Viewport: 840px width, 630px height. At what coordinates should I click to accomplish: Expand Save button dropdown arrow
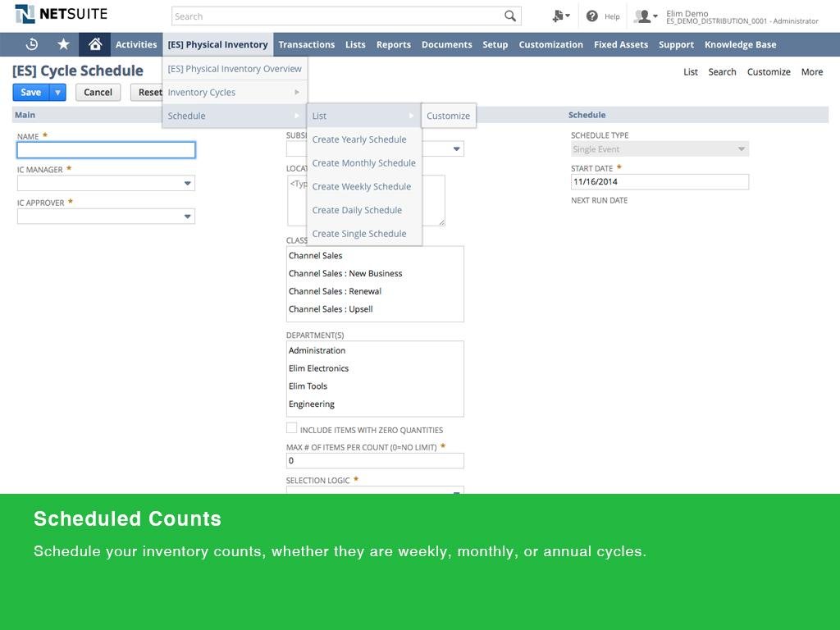click(x=58, y=92)
